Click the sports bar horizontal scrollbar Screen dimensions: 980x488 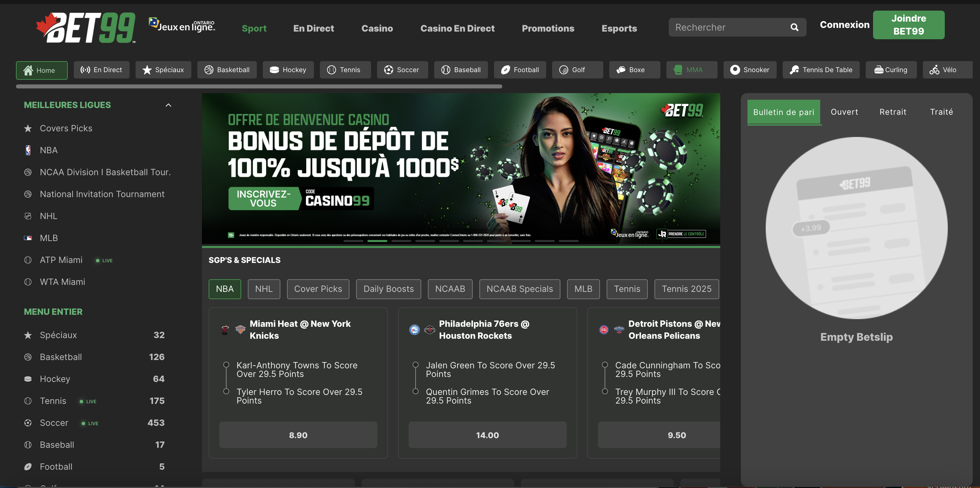pyautogui.click(x=259, y=86)
